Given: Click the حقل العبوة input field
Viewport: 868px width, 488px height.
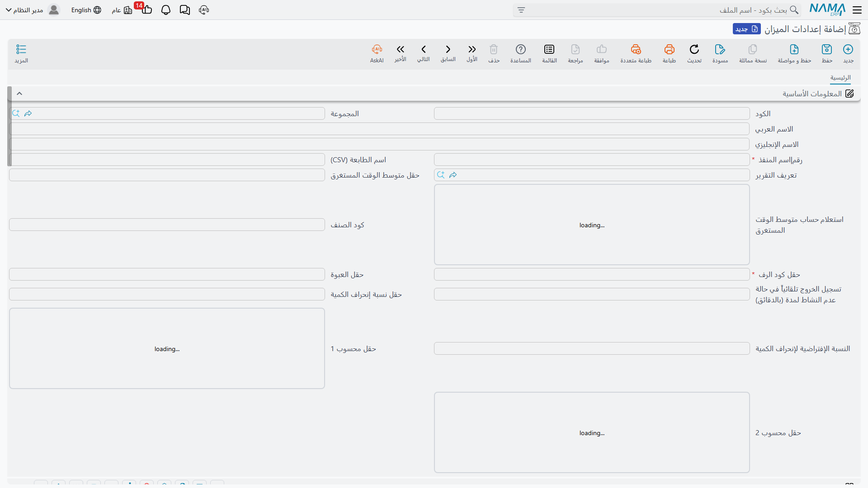Looking at the screenshot, I should (167, 274).
